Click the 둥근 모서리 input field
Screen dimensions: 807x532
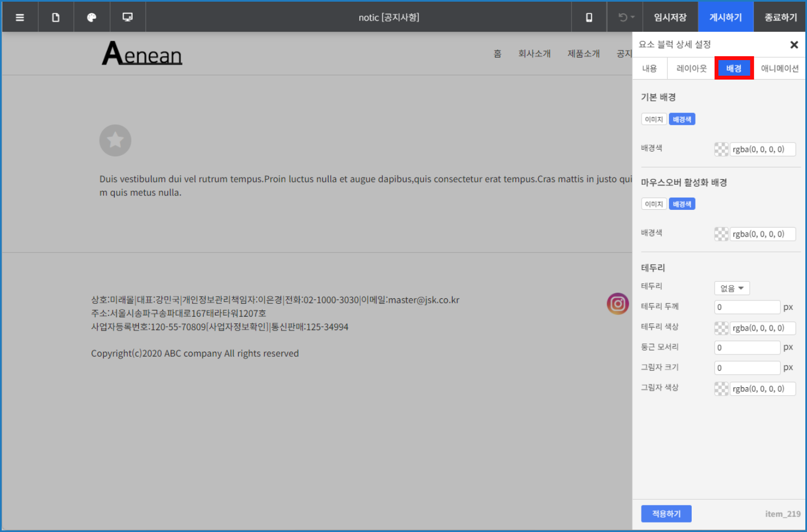point(747,348)
